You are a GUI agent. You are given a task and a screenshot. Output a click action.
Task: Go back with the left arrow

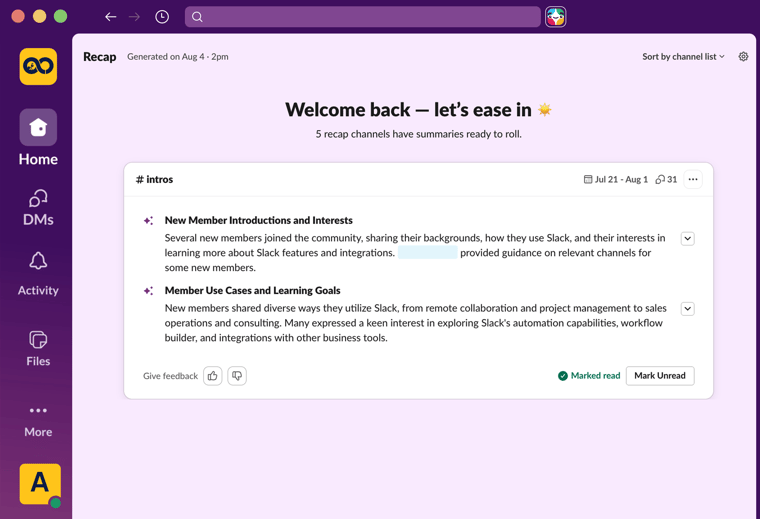[111, 17]
